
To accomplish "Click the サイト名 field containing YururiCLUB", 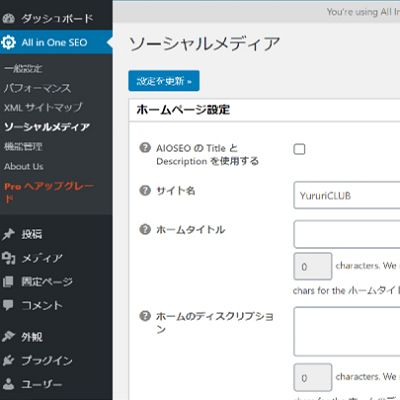I will click(x=347, y=195).
